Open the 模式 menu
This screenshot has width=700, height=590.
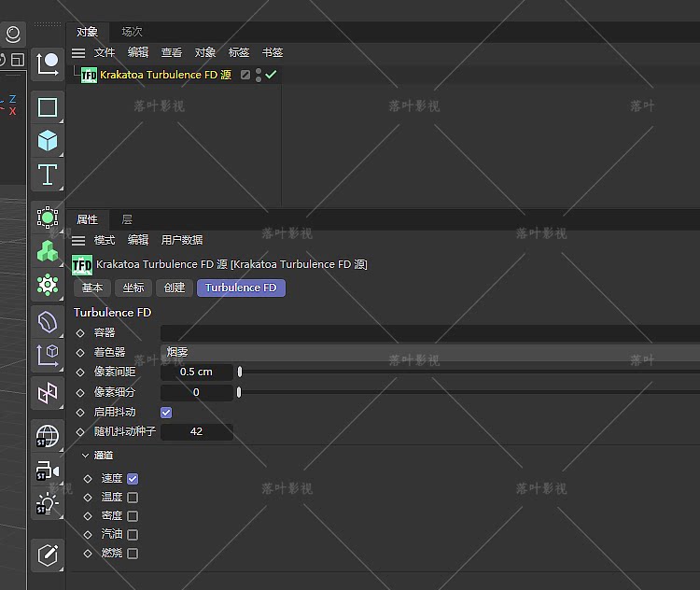click(x=105, y=240)
